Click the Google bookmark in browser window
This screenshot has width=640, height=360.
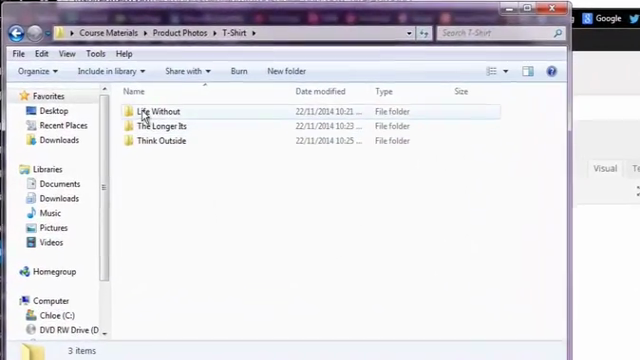point(602,18)
